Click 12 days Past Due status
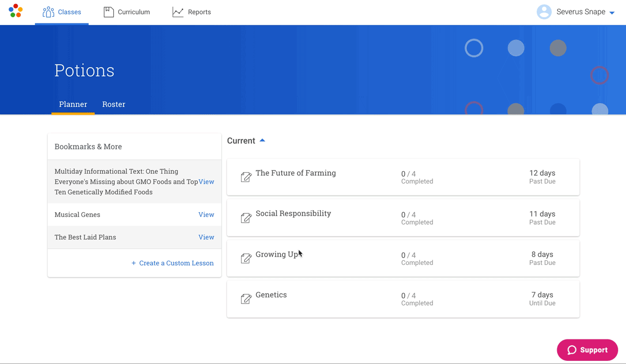Screen dimensions: 626x364 point(542,177)
